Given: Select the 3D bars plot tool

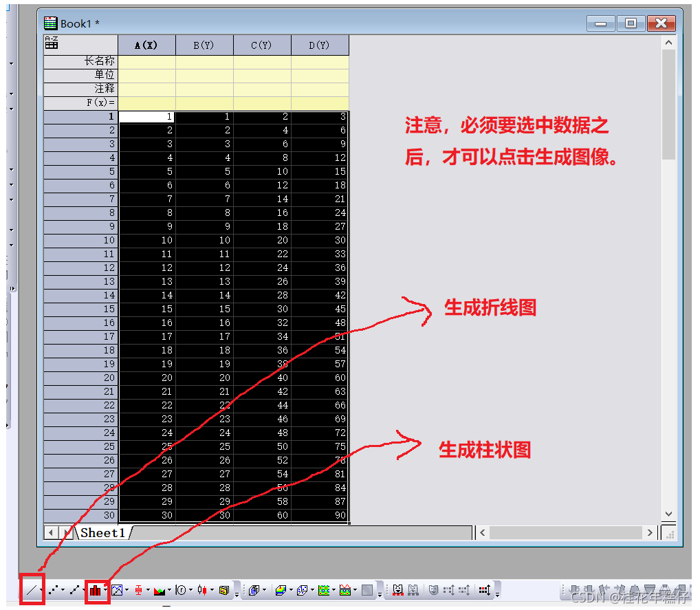Looking at the screenshot, I should 254,590.
